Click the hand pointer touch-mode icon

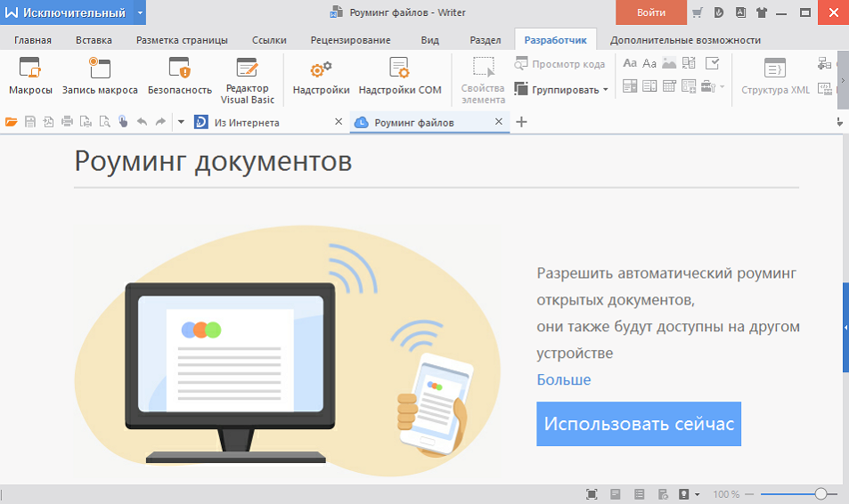[123, 122]
